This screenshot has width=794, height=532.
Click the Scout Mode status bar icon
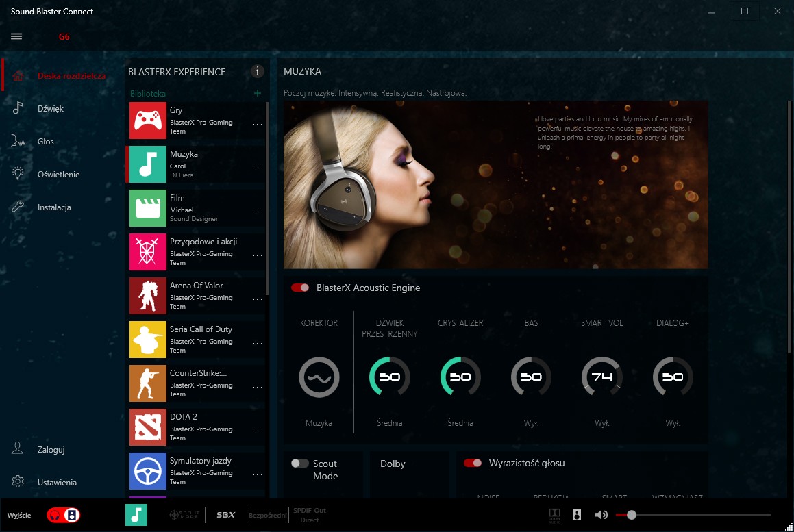click(x=184, y=515)
